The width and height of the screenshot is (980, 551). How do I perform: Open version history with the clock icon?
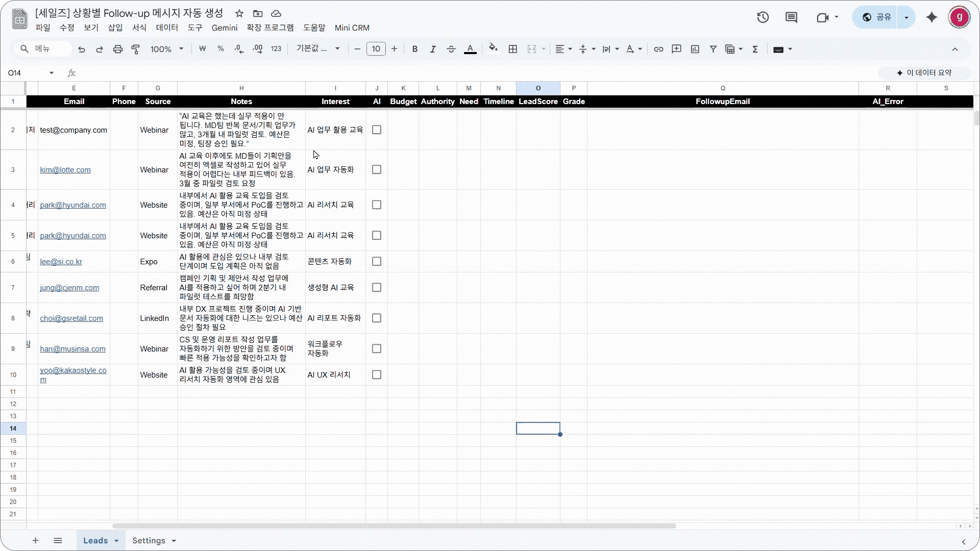pyautogui.click(x=763, y=17)
